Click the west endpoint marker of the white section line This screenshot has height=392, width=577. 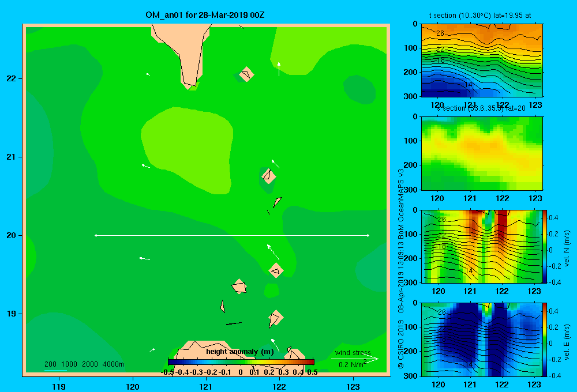tap(96, 235)
